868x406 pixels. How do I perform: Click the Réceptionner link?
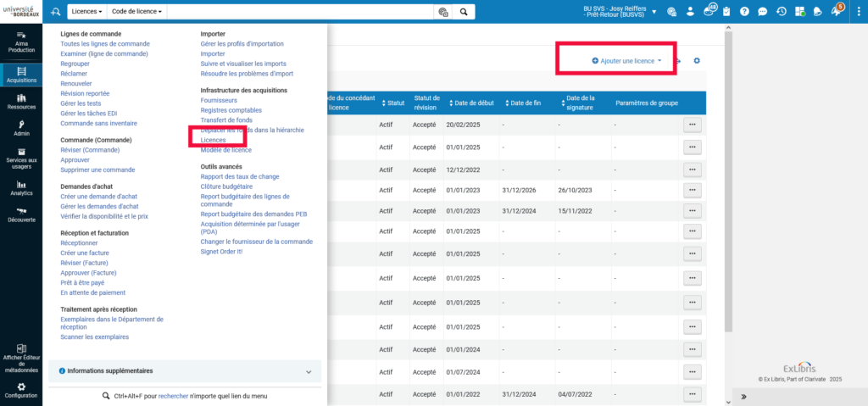(x=79, y=243)
